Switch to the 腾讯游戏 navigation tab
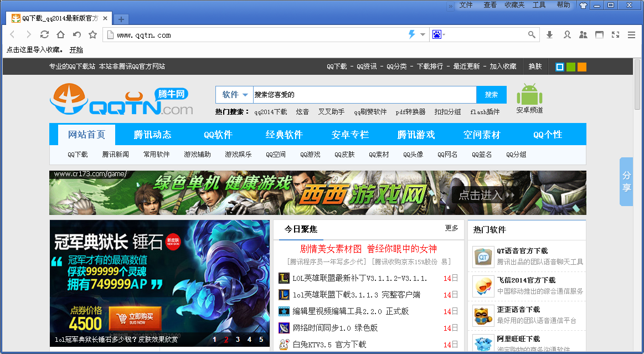 pos(416,134)
